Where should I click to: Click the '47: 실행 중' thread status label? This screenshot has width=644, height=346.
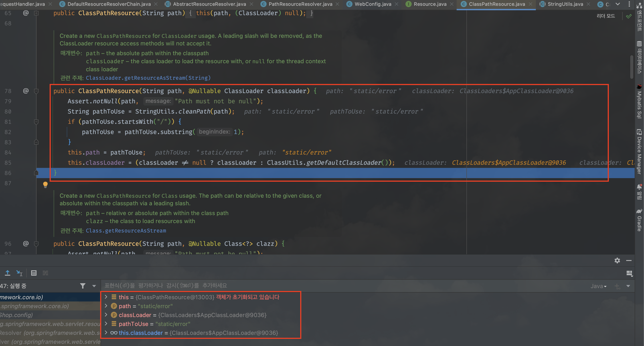[13, 286]
